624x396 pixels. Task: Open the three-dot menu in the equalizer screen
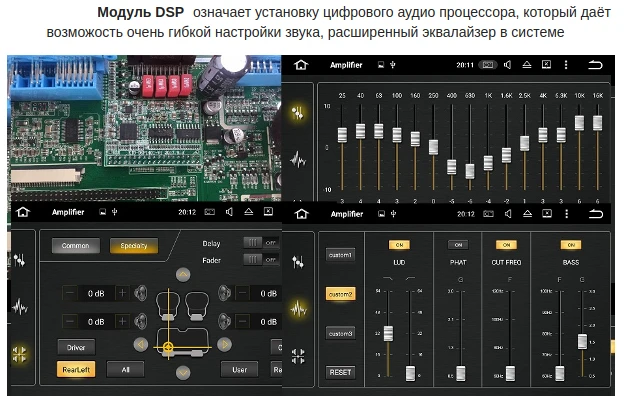[x=566, y=64]
